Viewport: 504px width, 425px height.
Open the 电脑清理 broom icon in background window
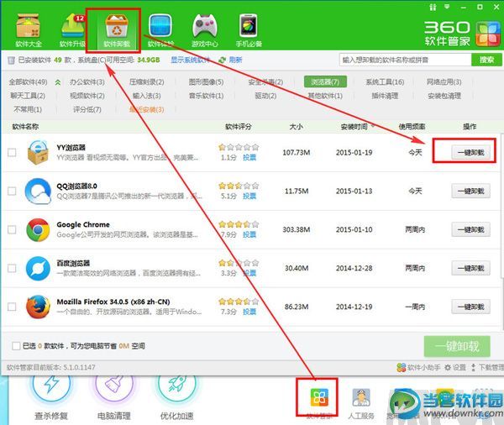[x=114, y=386]
